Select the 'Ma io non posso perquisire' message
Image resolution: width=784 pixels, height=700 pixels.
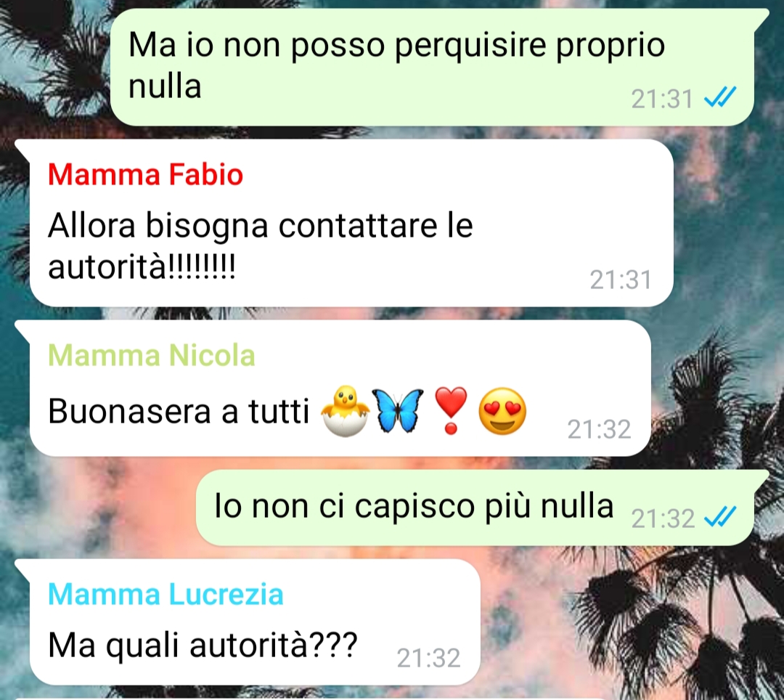432,68
